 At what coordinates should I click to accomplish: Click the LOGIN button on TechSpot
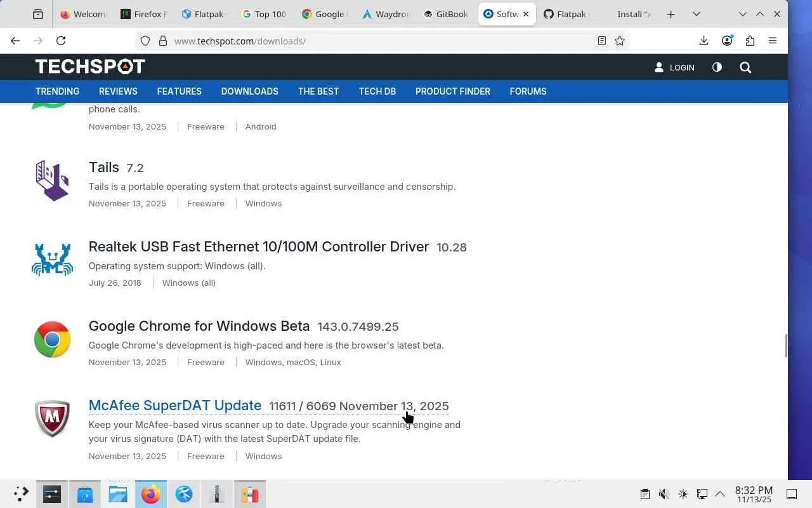point(674,67)
